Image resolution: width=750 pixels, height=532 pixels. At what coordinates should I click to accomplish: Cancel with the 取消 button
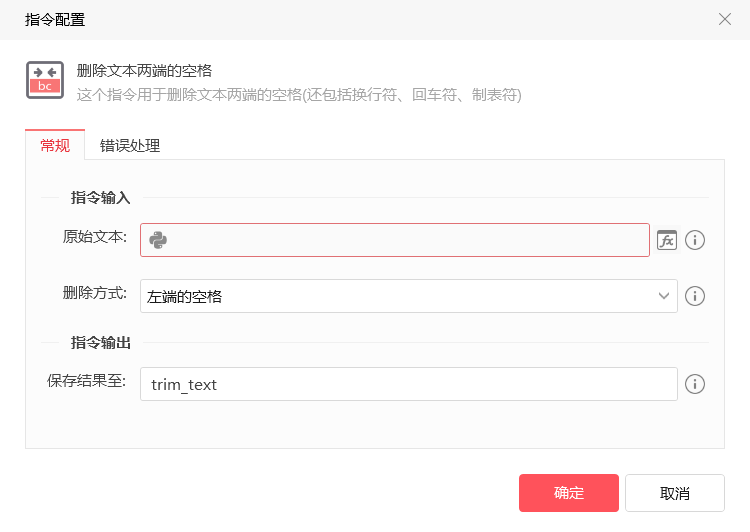674,493
